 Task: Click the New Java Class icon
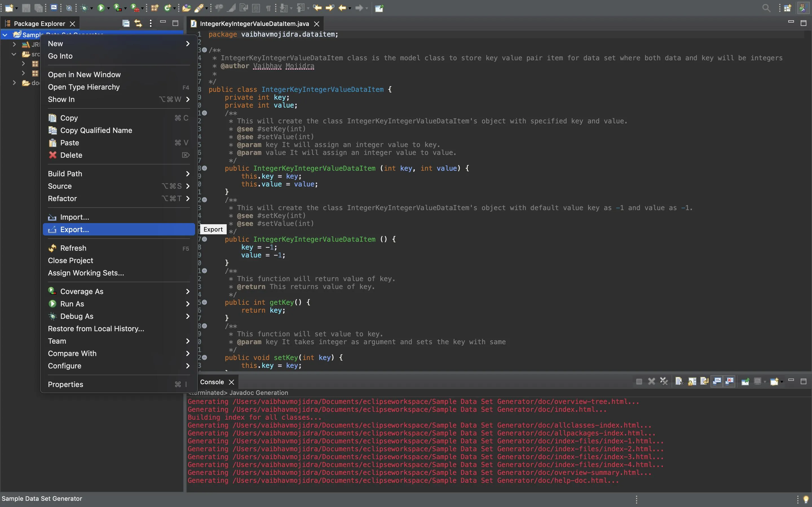(167, 8)
